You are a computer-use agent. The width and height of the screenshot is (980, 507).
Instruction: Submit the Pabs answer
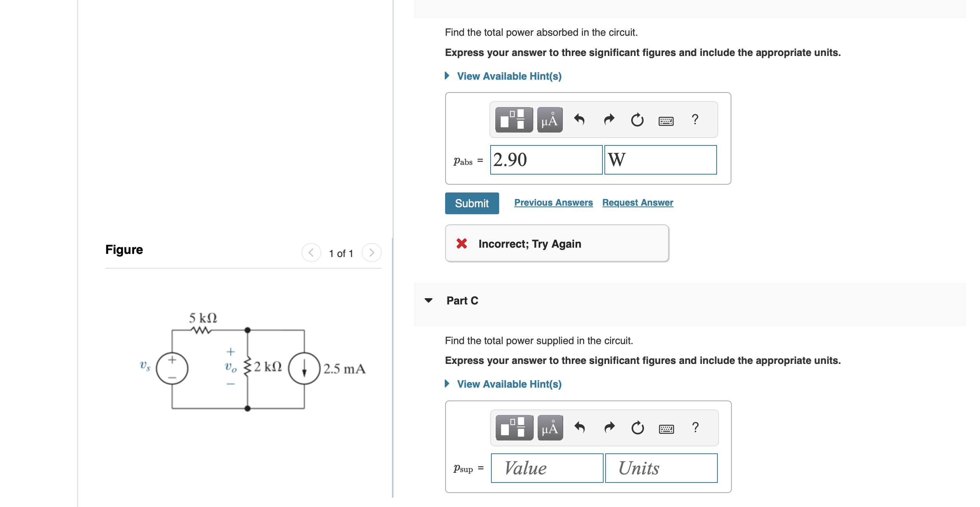click(472, 203)
